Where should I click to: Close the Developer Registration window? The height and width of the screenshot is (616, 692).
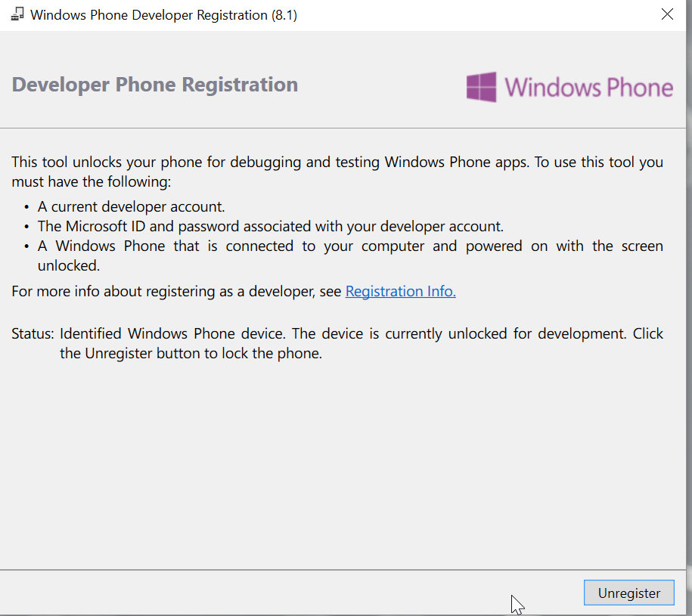[667, 14]
